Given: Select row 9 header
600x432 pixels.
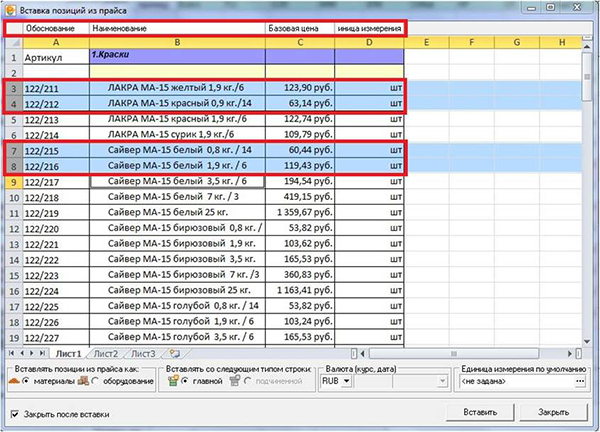Looking at the screenshot, I should tap(14, 182).
